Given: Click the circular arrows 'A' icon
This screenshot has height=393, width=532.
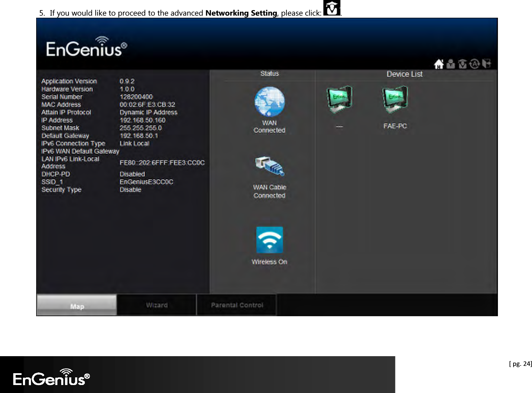Looking at the screenshot, I should tap(475, 64).
